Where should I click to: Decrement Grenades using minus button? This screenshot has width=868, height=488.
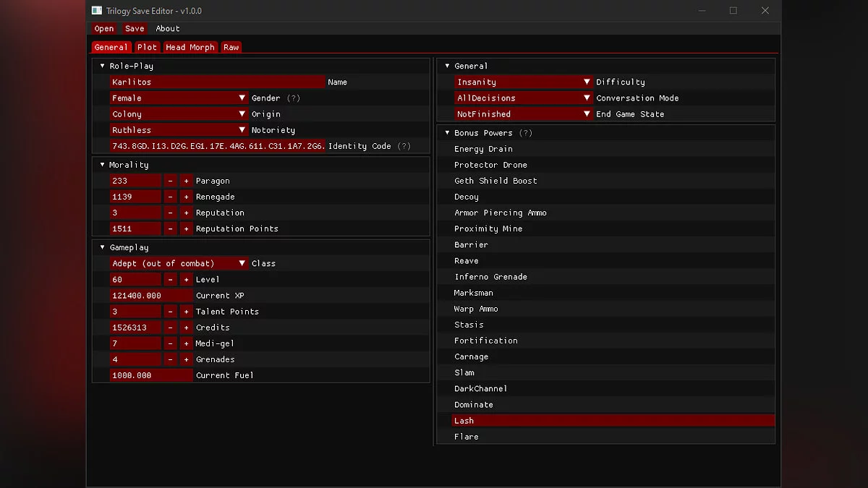point(170,359)
